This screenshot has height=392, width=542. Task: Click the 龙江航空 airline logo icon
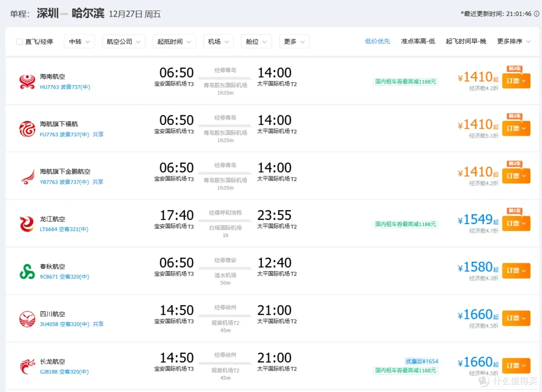(27, 224)
